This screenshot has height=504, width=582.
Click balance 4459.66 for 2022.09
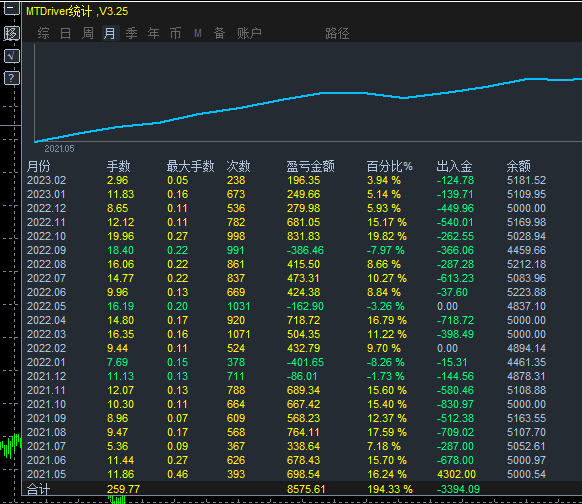point(527,250)
